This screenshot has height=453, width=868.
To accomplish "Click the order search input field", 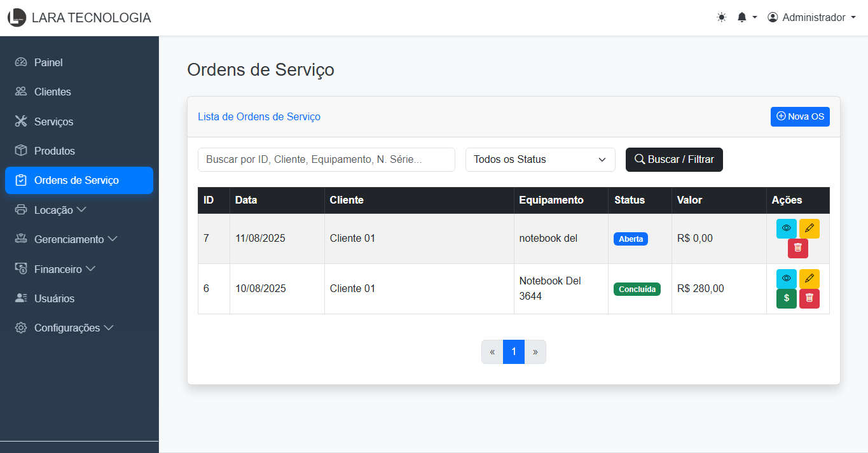I will pos(326,160).
